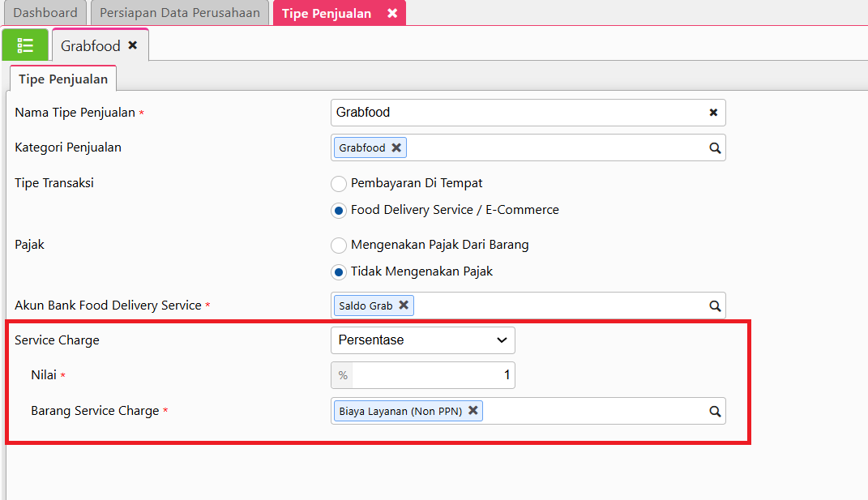Select Pembayaran Di Tempat radio option

(x=339, y=183)
